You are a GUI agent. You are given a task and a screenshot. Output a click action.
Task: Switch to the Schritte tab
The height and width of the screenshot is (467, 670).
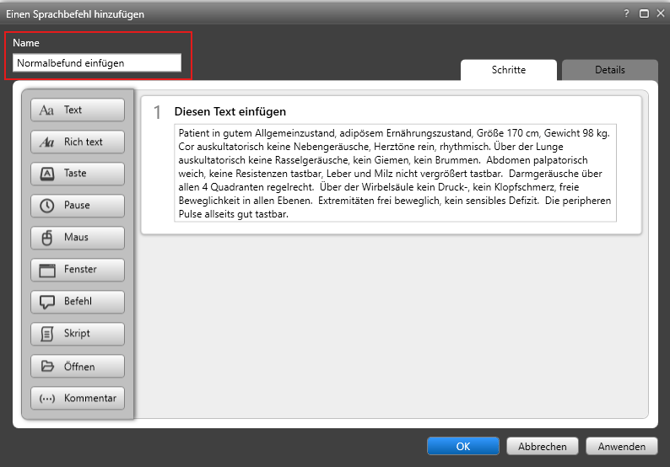tap(507, 70)
